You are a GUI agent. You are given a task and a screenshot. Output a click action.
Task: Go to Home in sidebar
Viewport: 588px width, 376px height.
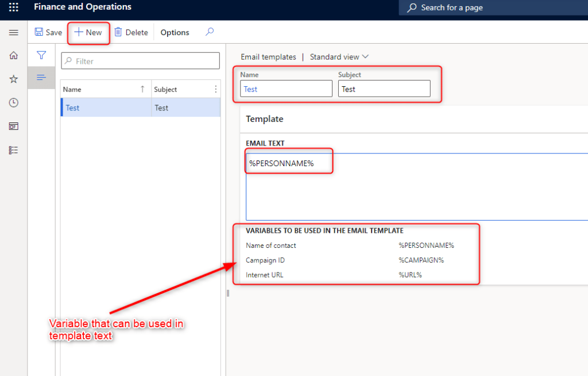14,56
